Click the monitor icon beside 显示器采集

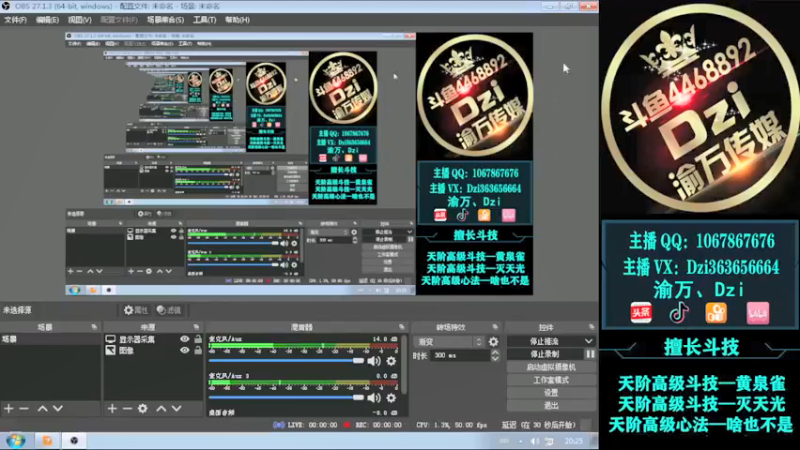click(x=110, y=339)
